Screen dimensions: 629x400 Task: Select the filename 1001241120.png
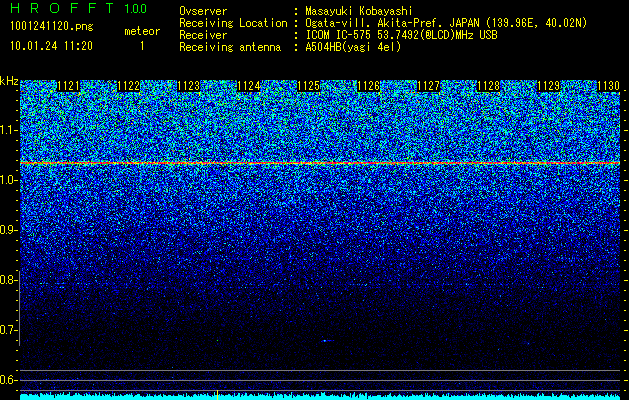tap(52, 26)
